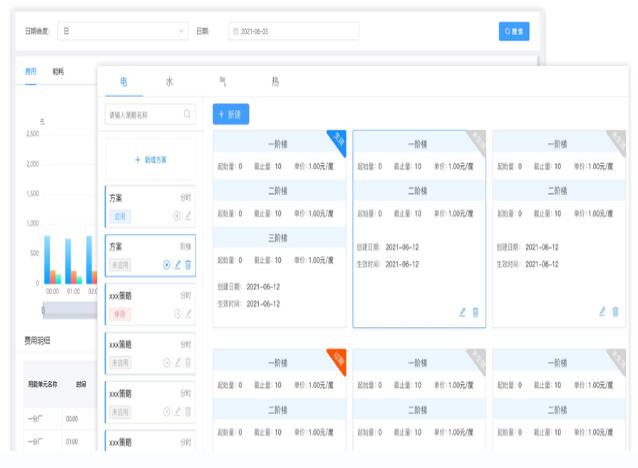The height and width of the screenshot is (468, 638).
Task: Toggle enable circle on the selected 未启用 方案
Action: [x=167, y=264]
